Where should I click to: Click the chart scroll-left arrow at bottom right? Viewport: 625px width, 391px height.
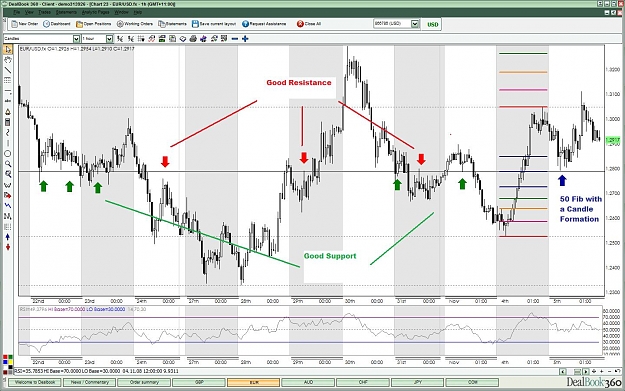tap(563, 371)
